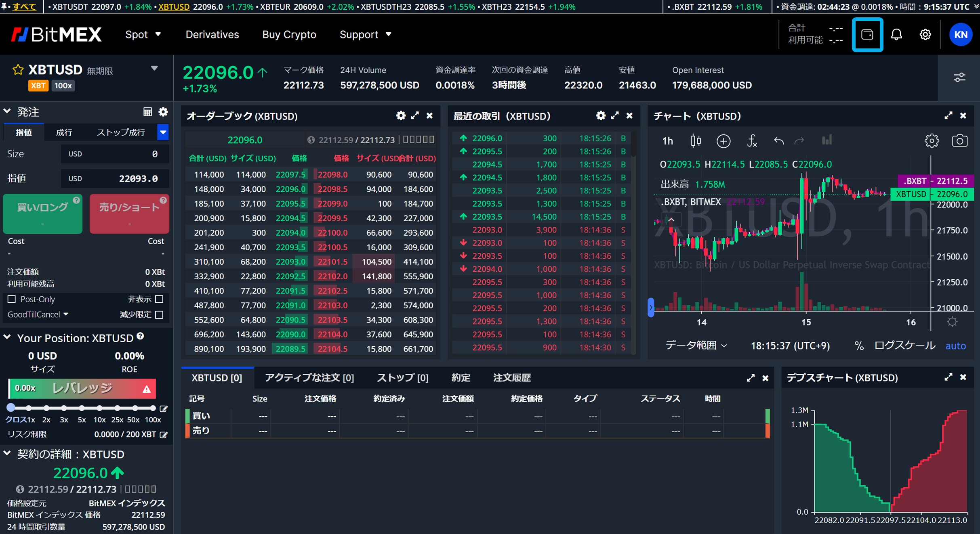
Task: Open GoodTillCancel time-in-force dropdown
Action: (38, 314)
